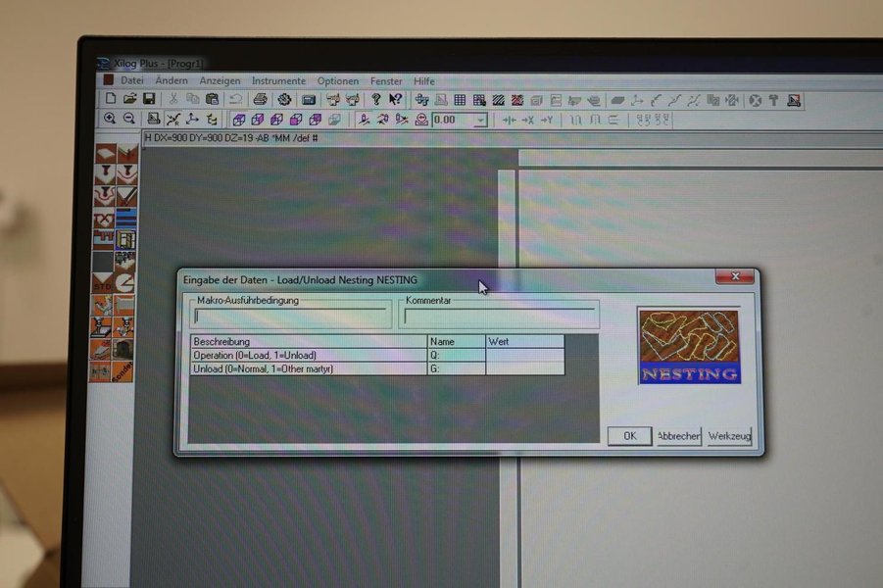Image resolution: width=883 pixels, height=588 pixels.
Task: Select the Wert cell for Operation row
Action: (x=525, y=355)
